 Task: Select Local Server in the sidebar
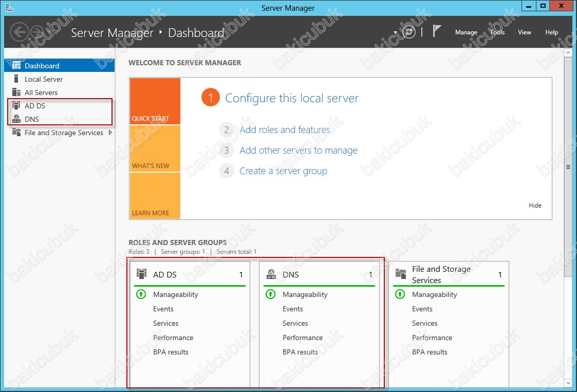(60, 79)
